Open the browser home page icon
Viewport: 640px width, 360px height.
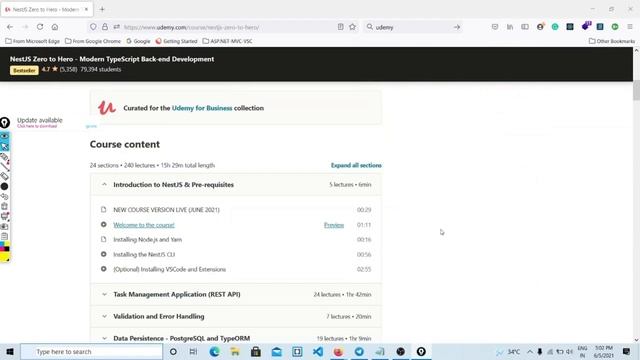click(x=55, y=27)
